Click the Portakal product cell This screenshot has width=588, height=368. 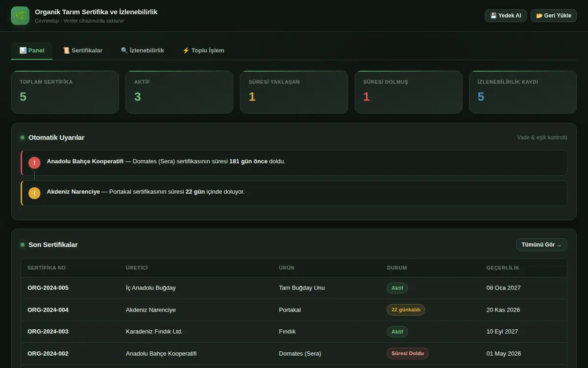[290, 310]
